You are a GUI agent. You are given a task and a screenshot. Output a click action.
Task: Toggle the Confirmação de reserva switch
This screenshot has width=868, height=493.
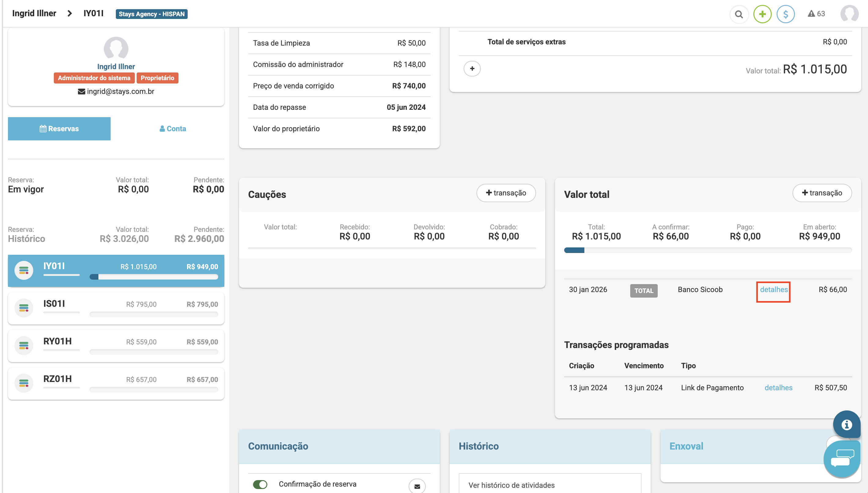[x=260, y=484]
